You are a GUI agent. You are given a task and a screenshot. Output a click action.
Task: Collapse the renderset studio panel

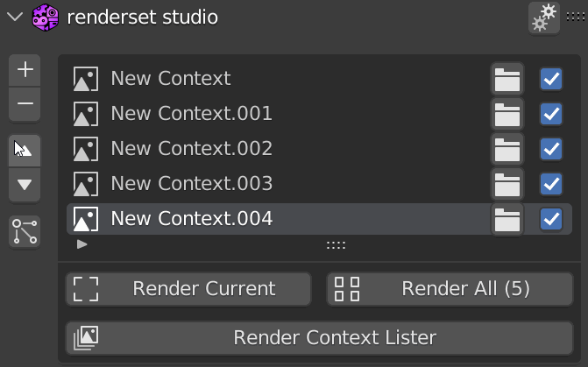pos(12,17)
